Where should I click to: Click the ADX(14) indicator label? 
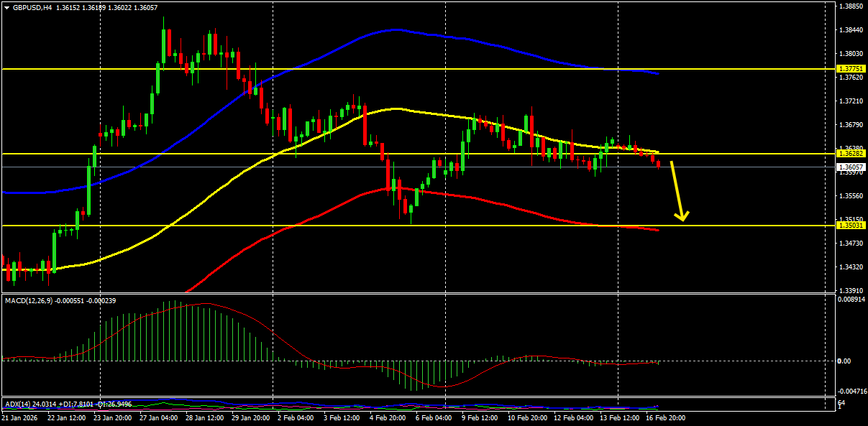pos(18,403)
